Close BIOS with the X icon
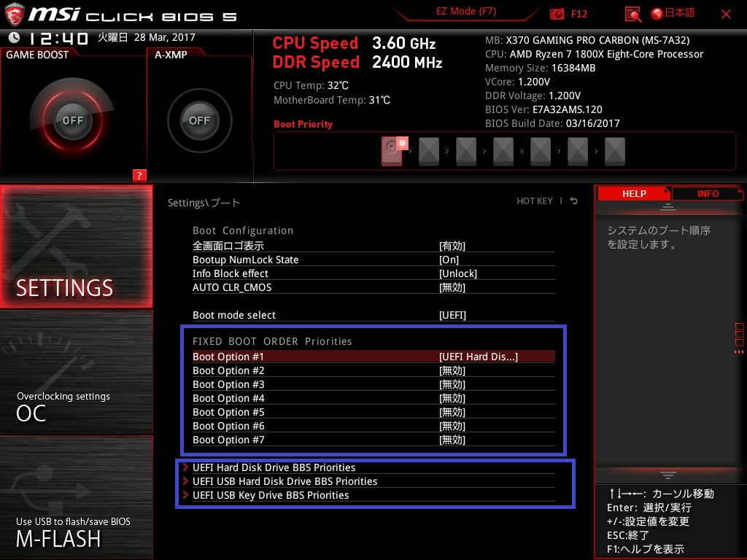Image resolution: width=747 pixels, height=560 pixels. (x=726, y=15)
